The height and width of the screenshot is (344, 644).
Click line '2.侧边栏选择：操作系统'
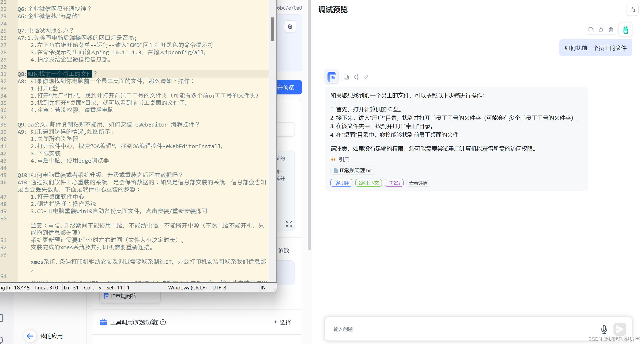[x=63, y=204]
